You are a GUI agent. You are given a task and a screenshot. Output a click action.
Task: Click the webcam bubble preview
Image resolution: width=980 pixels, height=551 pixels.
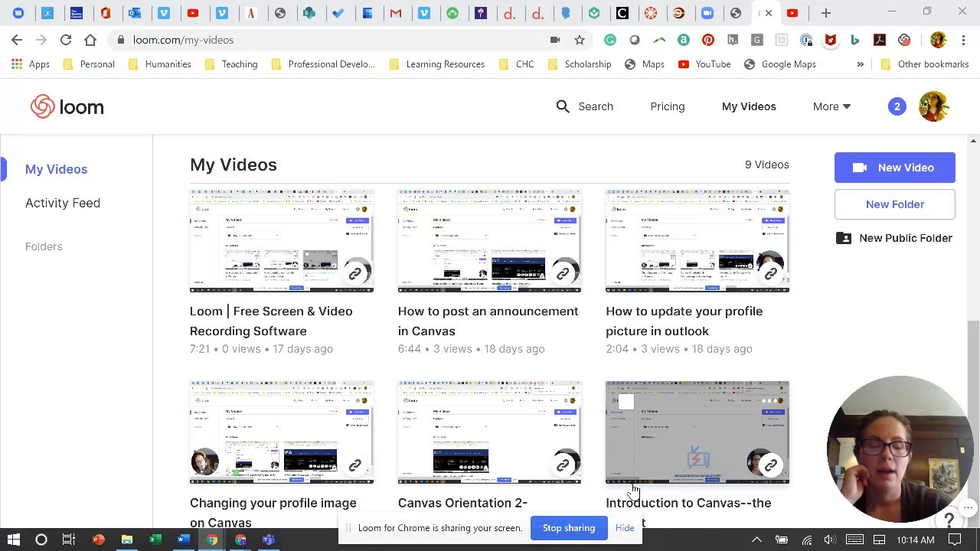point(900,449)
